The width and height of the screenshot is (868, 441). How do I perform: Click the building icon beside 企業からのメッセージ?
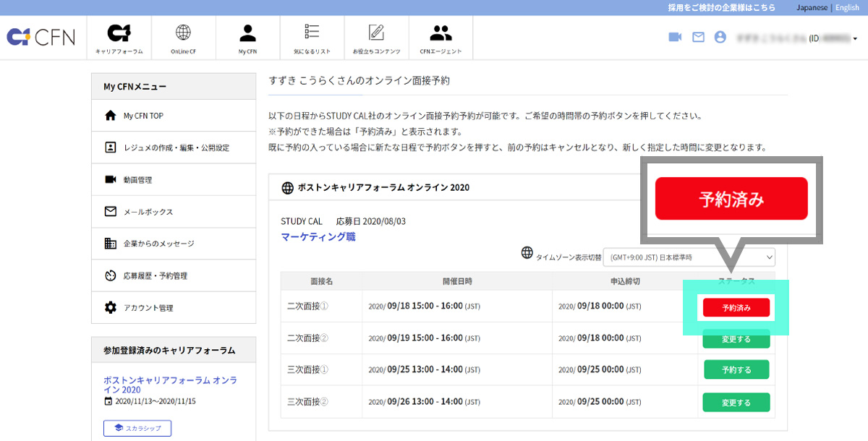click(x=111, y=244)
